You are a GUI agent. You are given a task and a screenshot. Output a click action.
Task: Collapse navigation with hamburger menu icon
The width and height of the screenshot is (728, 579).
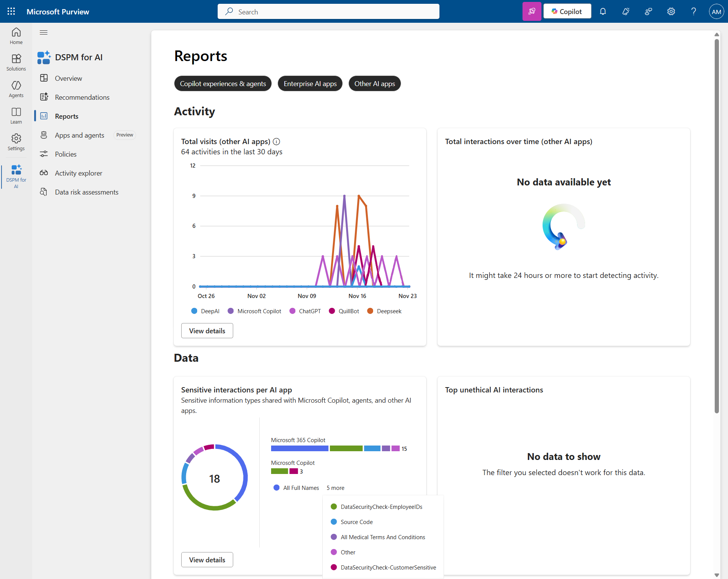[x=44, y=32]
